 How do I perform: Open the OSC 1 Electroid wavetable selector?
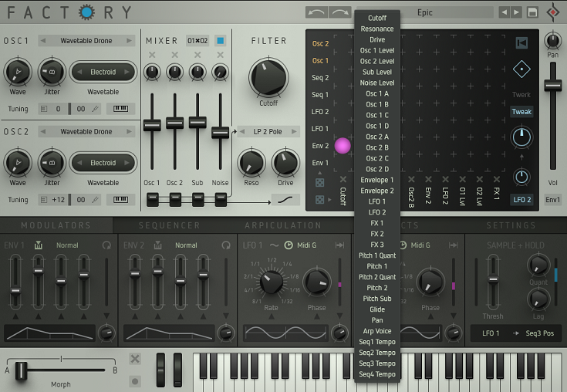(x=103, y=72)
